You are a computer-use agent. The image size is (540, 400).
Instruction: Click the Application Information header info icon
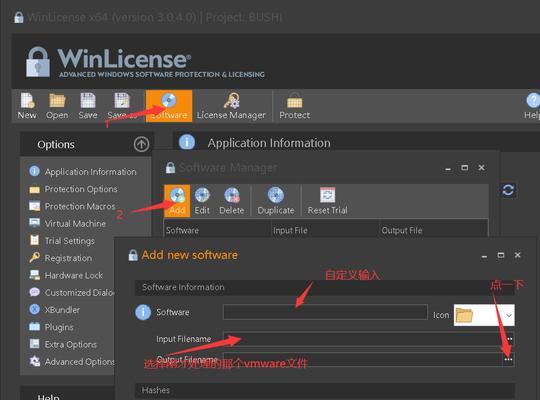[187, 142]
